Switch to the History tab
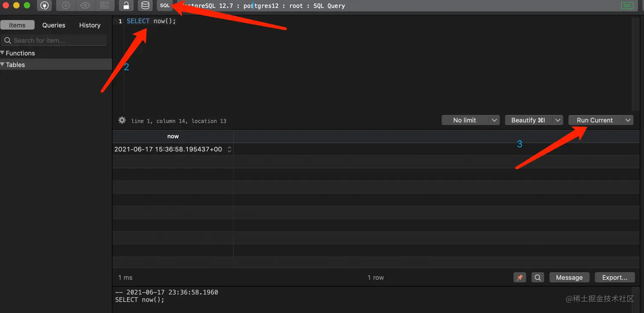This screenshot has height=313, width=644. (x=90, y=25)
